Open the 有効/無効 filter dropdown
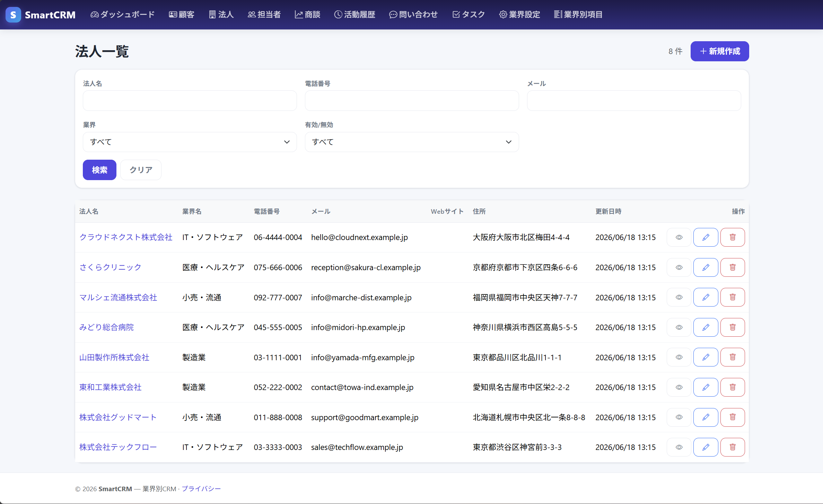823x504 pixels. pos(412,142)
